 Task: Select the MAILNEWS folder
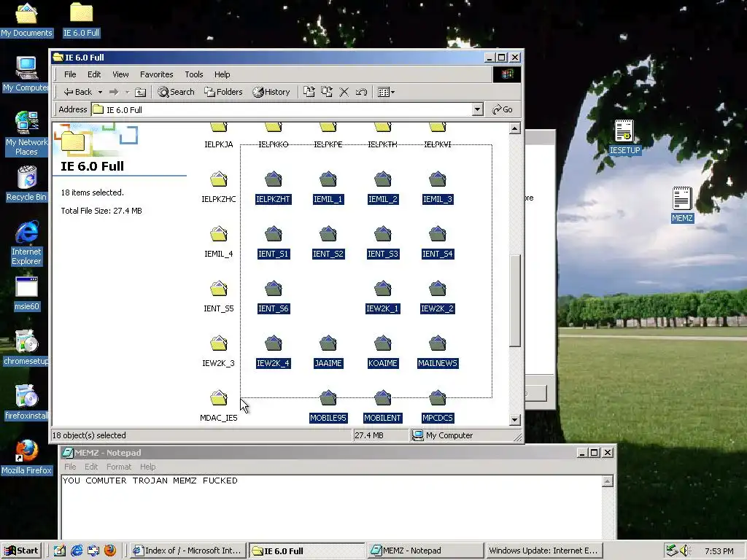point(438,351)
